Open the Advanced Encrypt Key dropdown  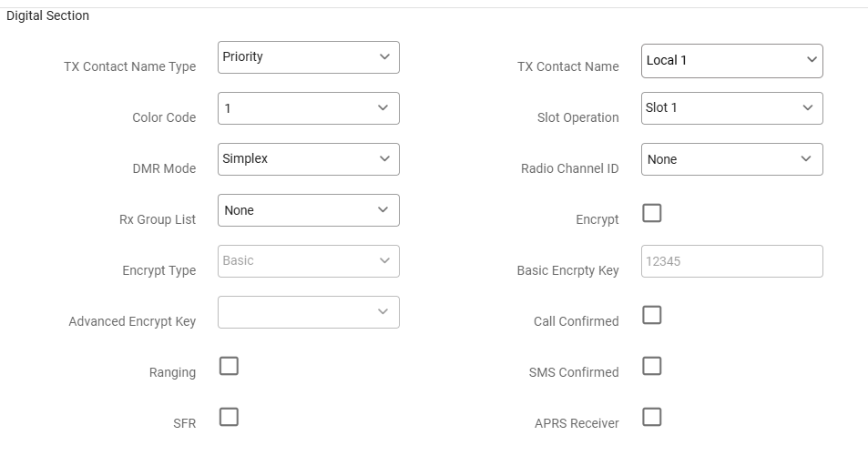point(308,312)
